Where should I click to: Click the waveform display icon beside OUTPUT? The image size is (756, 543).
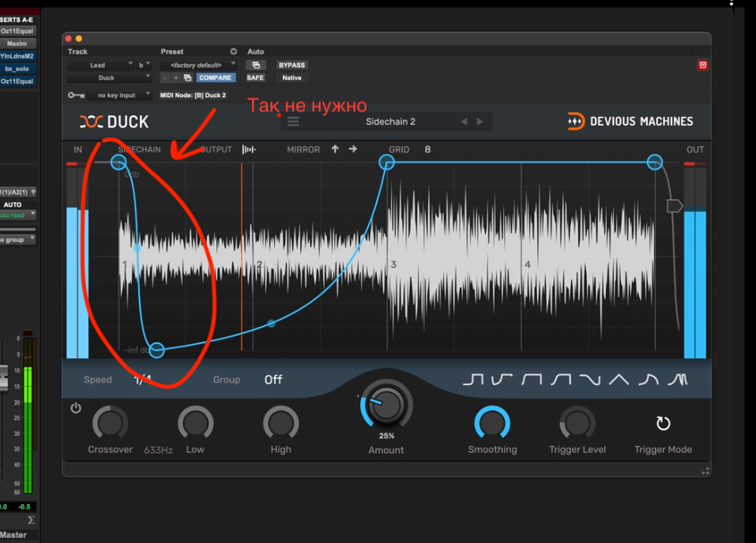(249, 149)
